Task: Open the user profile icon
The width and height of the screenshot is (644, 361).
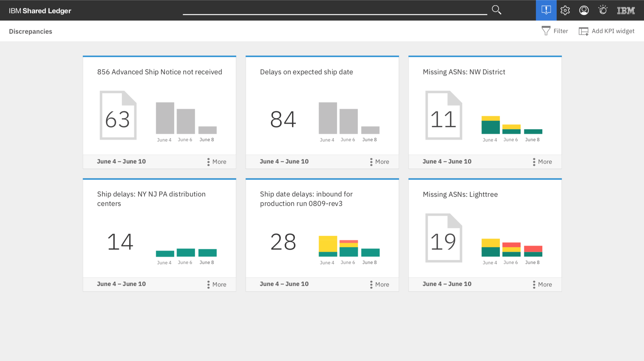Action: pos(584,10)
